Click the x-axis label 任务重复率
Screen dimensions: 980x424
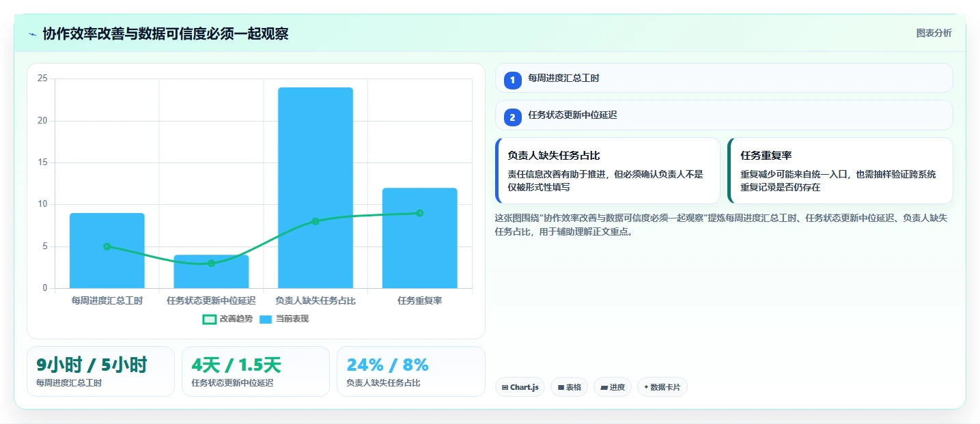(x=419, y=300)
